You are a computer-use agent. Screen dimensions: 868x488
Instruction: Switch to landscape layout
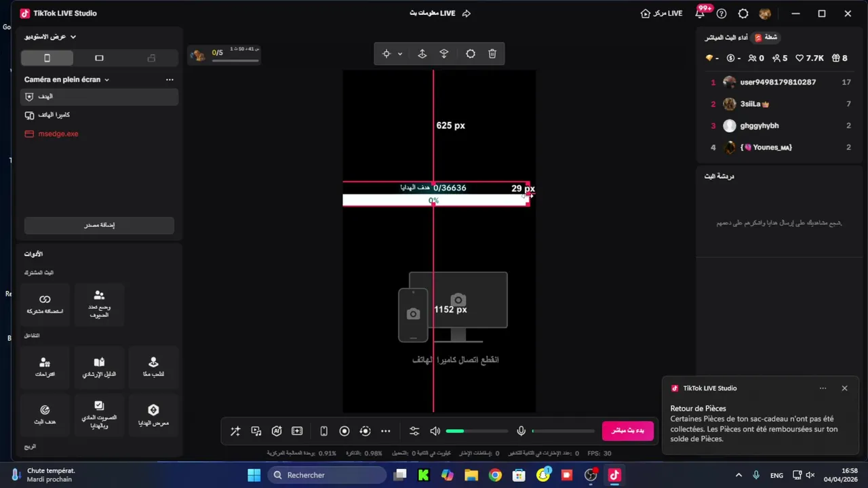99,58
